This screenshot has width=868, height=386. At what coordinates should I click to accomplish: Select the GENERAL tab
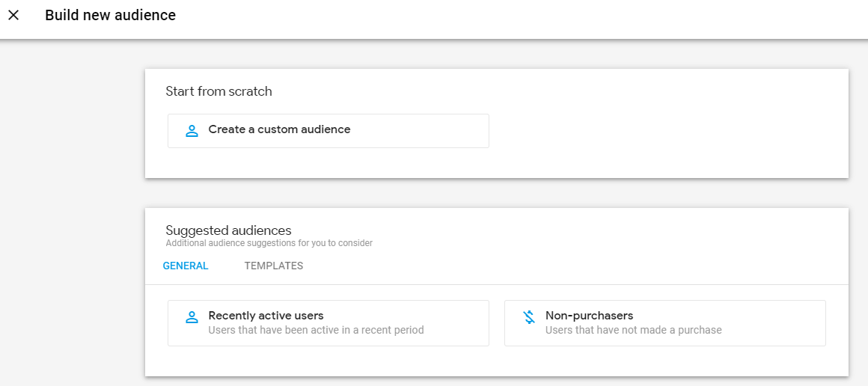[186, 266]
